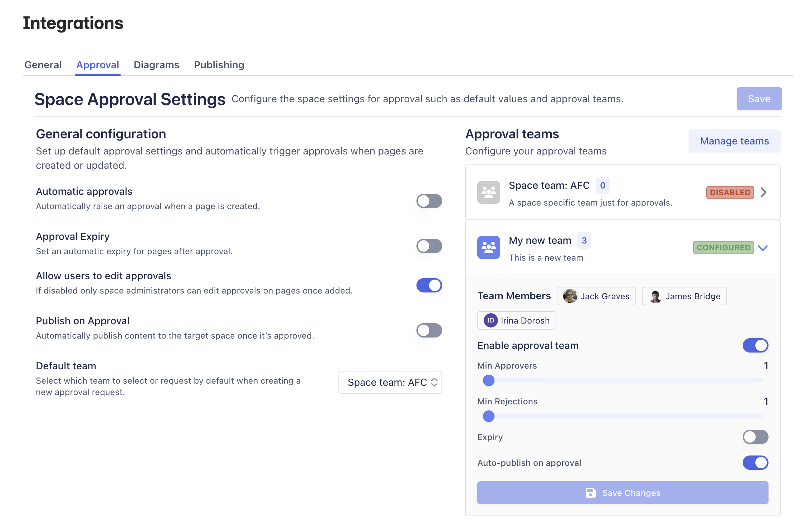This screenshot has height=532, width=805.
Task: Open the Default team dropdown
Action: point(390,382)
